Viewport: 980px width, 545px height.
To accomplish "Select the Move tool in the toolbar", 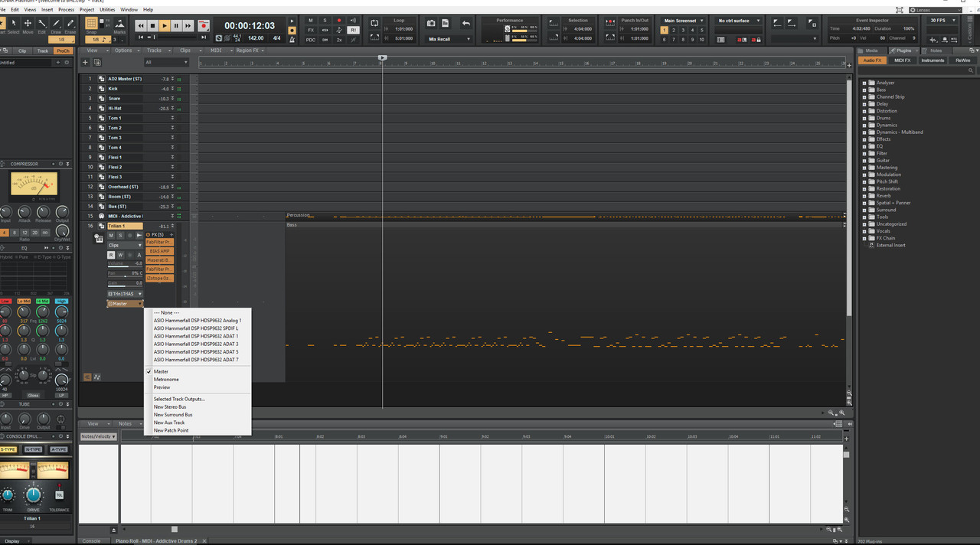I will tap(28, 25).
